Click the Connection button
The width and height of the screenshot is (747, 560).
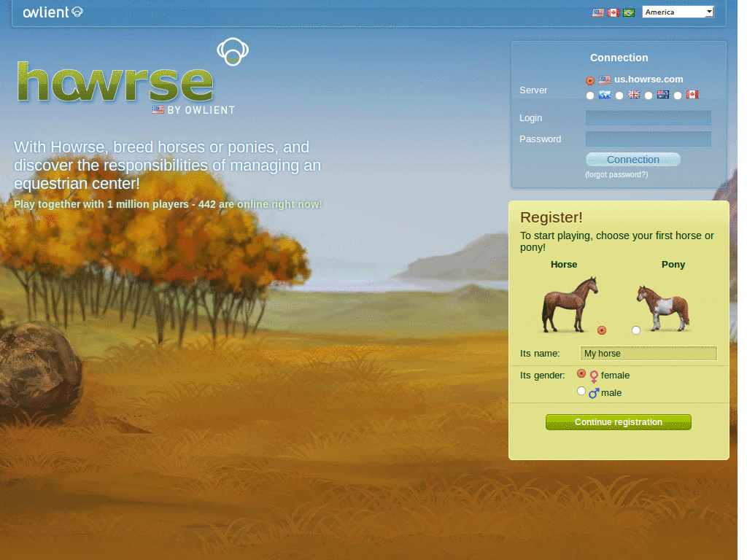pyautogui.click(x=632, y=160)
